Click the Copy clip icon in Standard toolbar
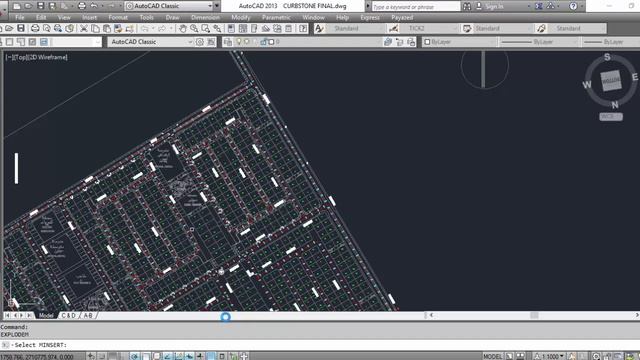This screenshot has width=640, height=360. coord(95,28)
